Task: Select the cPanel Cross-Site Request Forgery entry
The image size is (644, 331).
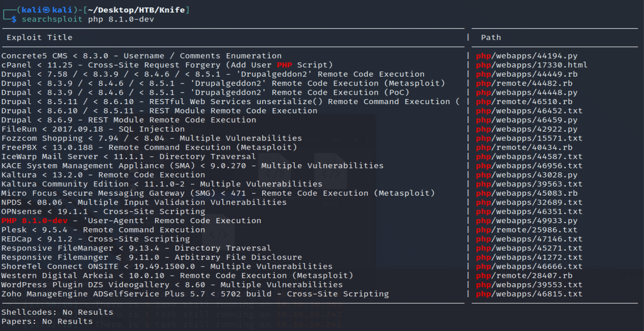Action: [167, 65]
